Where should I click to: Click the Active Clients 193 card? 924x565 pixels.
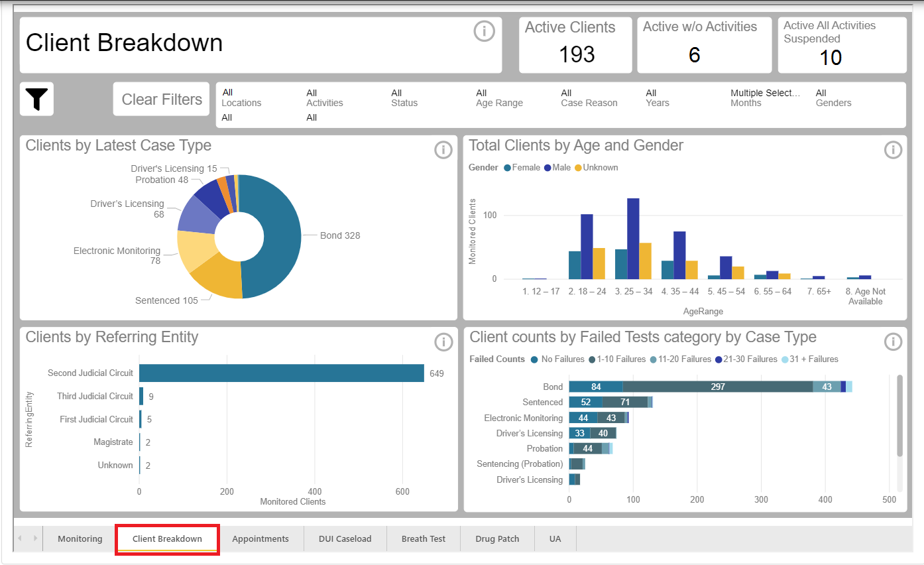[x=575, y=45]
